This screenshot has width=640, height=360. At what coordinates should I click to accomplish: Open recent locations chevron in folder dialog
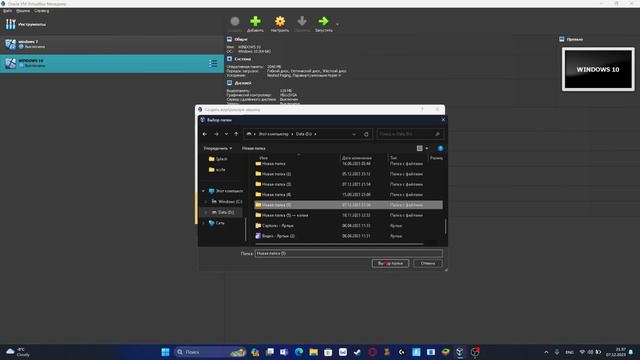(x=226, y=134)
